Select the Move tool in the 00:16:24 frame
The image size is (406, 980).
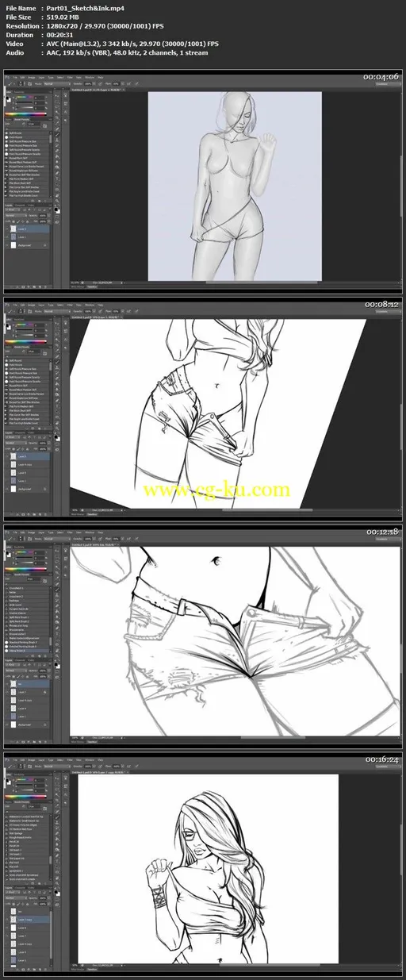pos(57,778)
